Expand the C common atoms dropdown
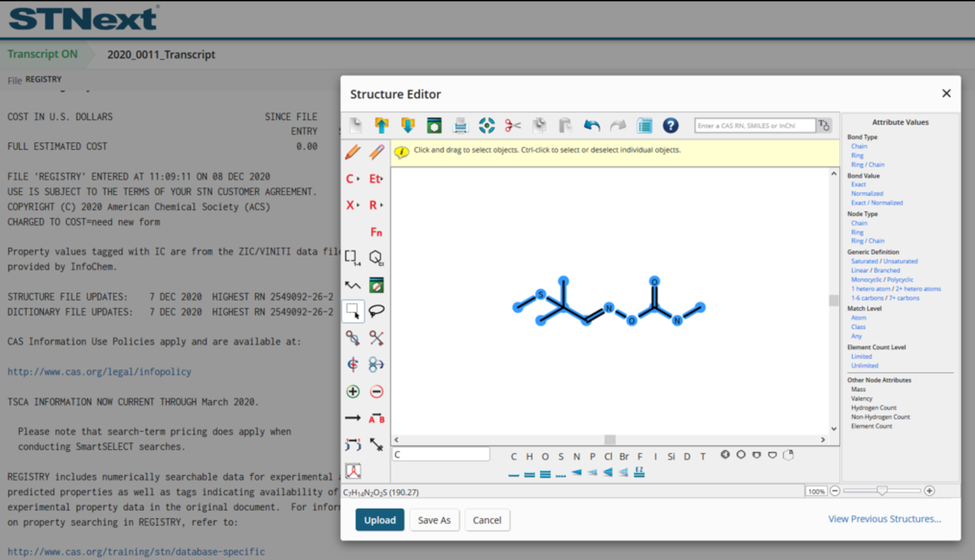The width and height of the screenshot is (975, 560). [x=353, y=179]
